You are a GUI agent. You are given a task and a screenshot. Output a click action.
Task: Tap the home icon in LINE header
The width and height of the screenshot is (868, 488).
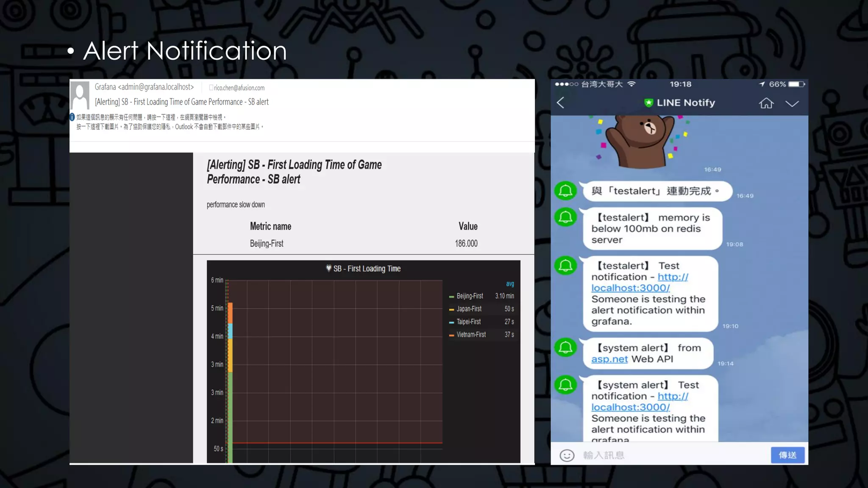tap(766, 103)
